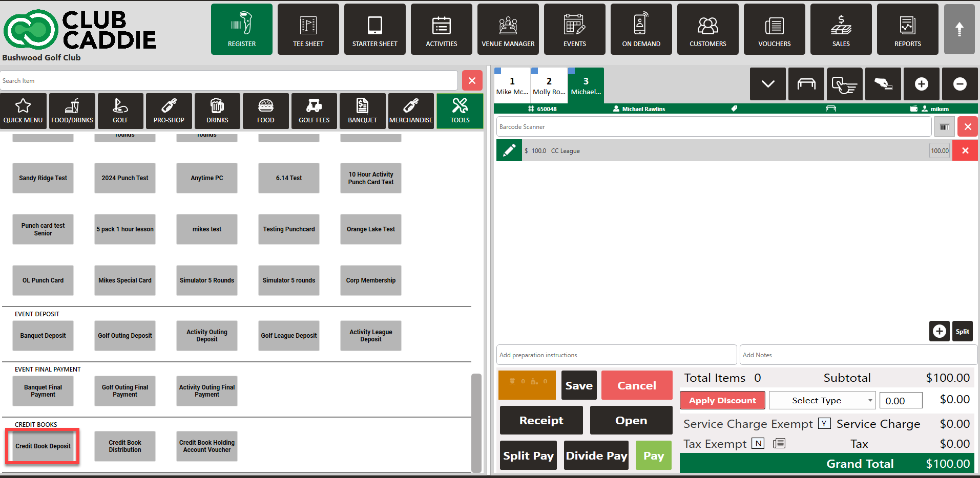The image size is (980, 478).
Task: Open the Tee Sheet module
Action: (308, 29)
